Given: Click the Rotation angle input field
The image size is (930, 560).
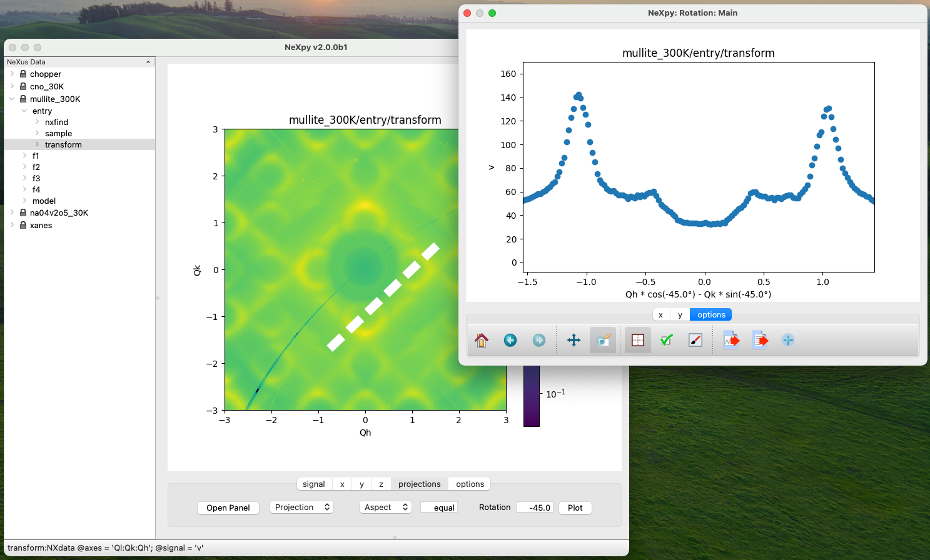Looking at the screenshot, I should click(535, 507).
